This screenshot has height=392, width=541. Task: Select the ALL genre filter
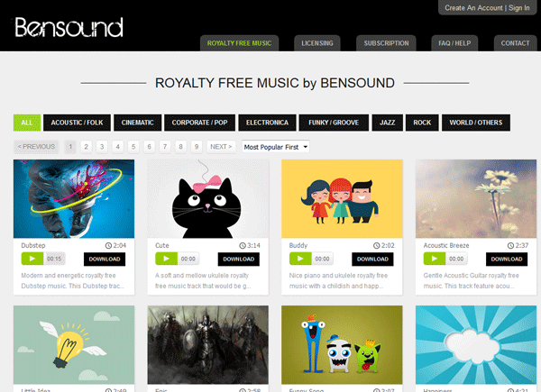(27, 123)
